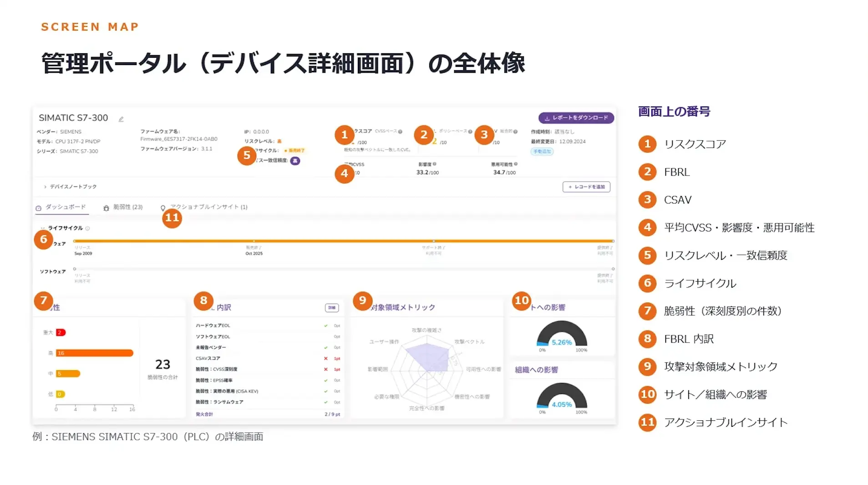Click the 手動追加 tag badge
The height and width of the screenshot is (485, 868).
click(x=542, y=152)
